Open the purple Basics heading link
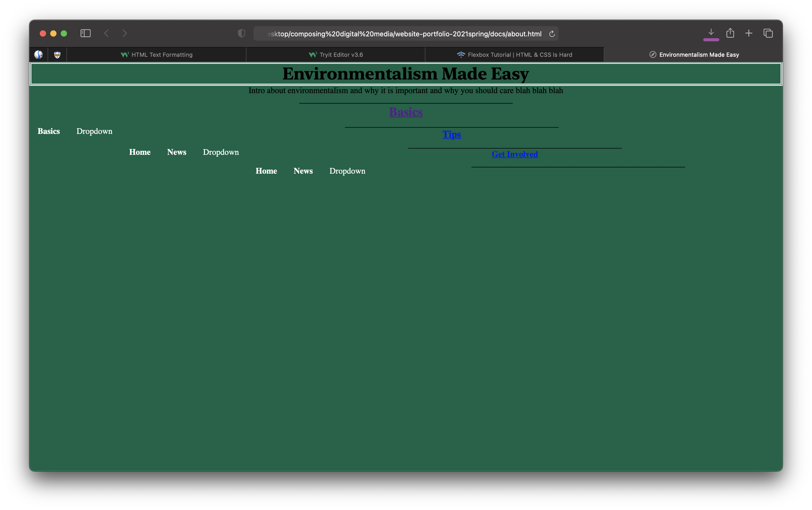This screenshot has height=510, width=812. pyautogui.click(x=406, y=112)
